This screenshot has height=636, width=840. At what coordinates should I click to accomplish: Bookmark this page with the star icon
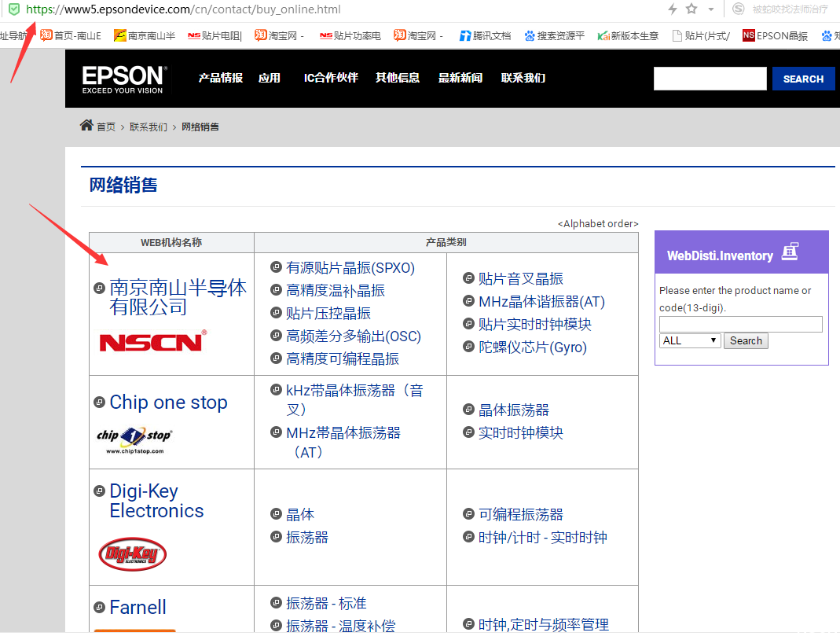(691, 9)
